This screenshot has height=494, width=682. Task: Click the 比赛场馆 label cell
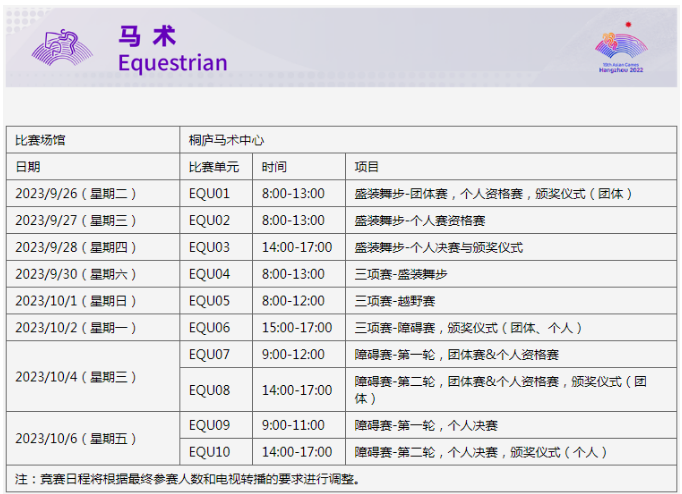point(41,140)
